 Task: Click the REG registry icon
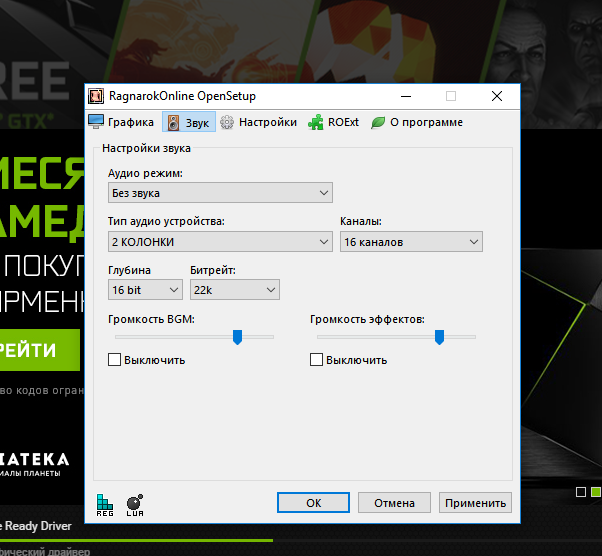[105, 505]
